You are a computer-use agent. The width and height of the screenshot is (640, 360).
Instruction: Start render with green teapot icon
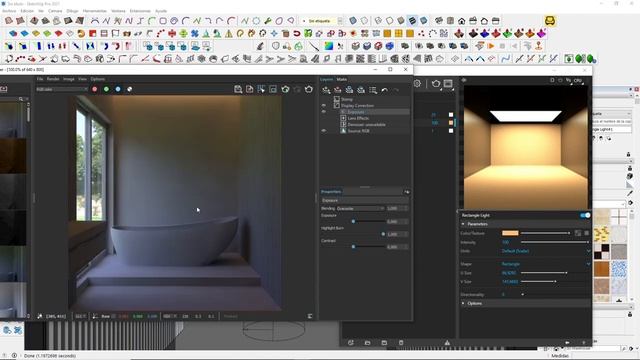(285, 89)
